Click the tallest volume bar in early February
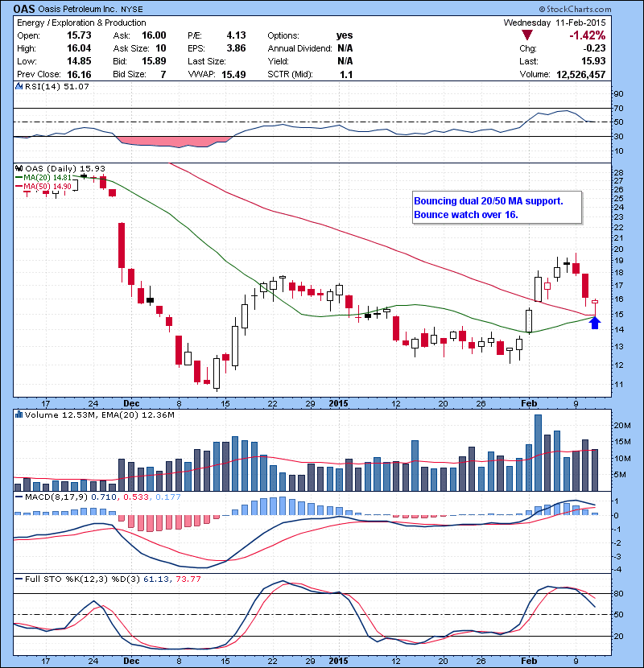Image resolution: width=644 pixels, height=668 pixels. [538, 453]
